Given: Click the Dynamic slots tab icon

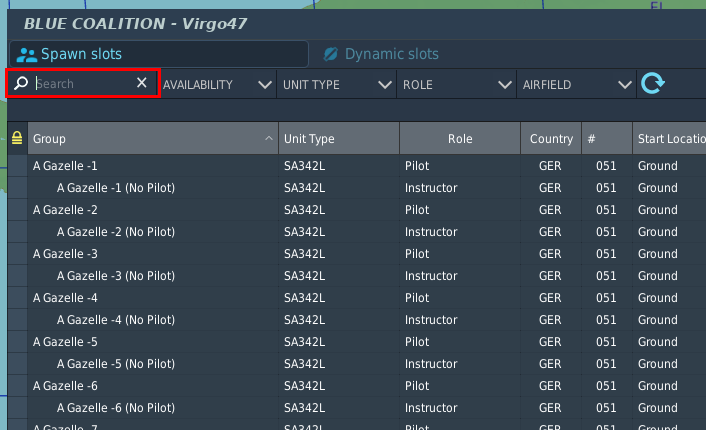Looking at the screenshot, I should click(330, 54).
